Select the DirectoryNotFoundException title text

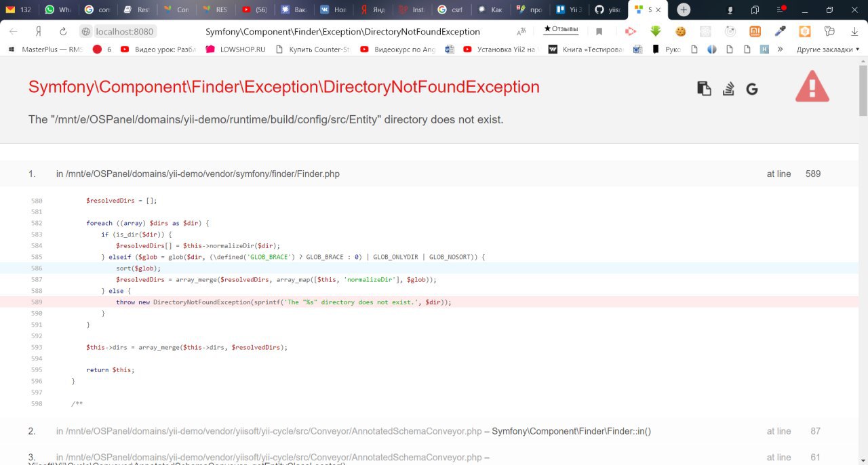284,87
